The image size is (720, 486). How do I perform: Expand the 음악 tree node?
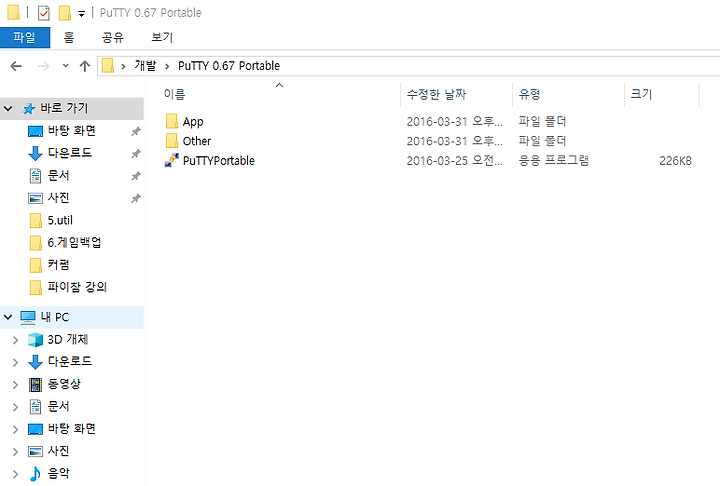pyautogui.click(x=15, y=475)
